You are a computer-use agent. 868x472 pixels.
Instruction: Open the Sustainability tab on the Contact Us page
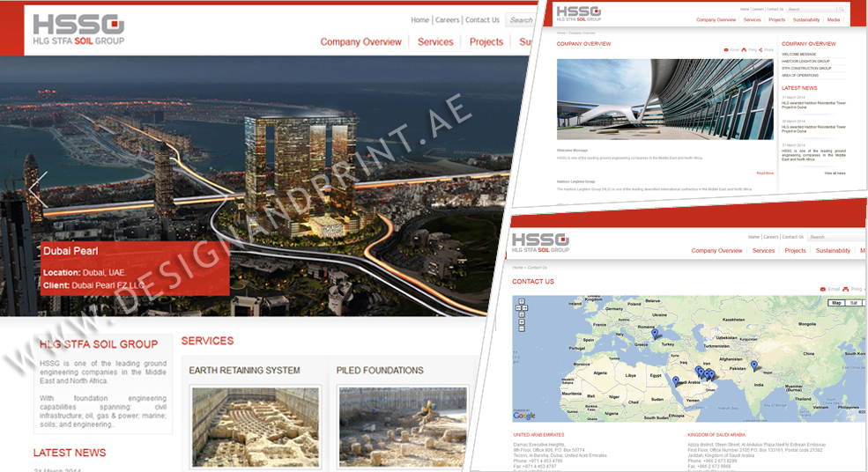833,250
